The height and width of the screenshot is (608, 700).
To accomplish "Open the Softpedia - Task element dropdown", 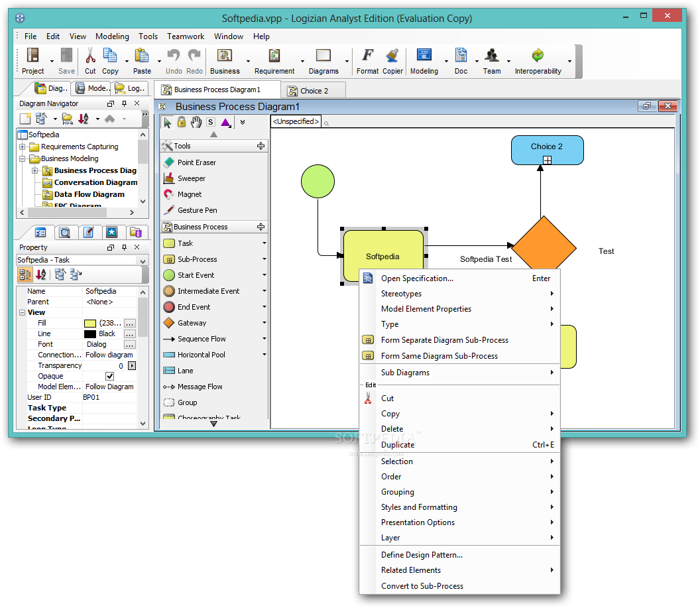I will click(143, 261).
